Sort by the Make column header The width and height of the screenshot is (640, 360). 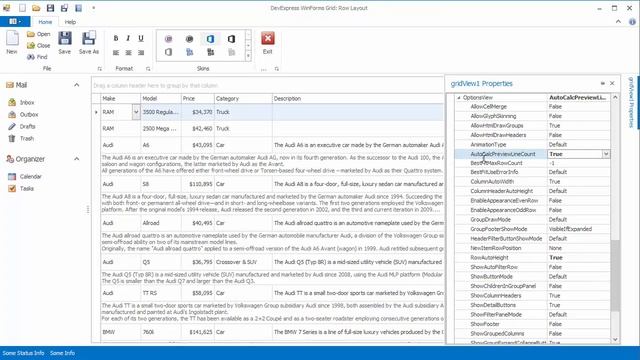click(120, 99)
